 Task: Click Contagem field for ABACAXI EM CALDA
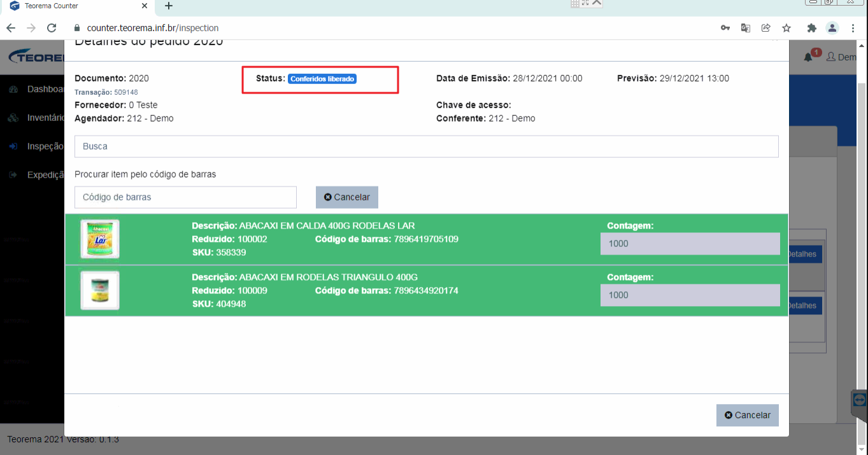click(690, 244)
